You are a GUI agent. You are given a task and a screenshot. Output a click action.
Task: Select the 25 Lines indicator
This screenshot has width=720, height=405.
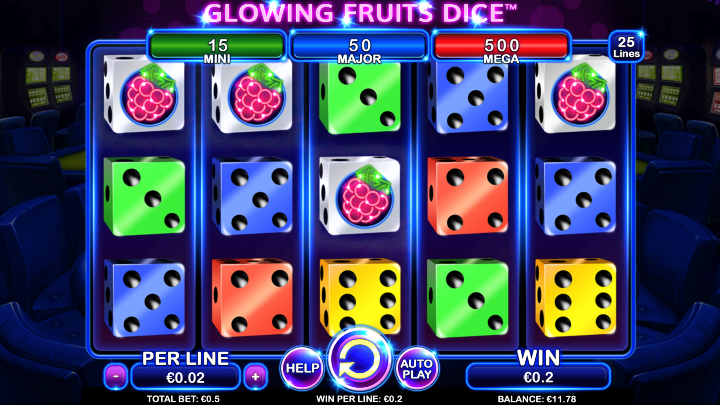click(626, 46)
